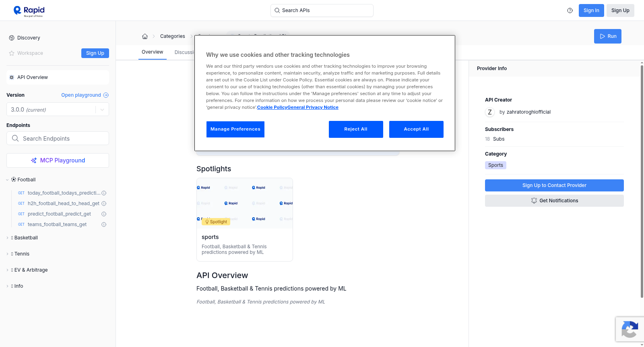Image resolution: width=644 pixels, height=347 pixels.
Task: Click the search magnifier icon in header
Action: click(x=277, y=10)
